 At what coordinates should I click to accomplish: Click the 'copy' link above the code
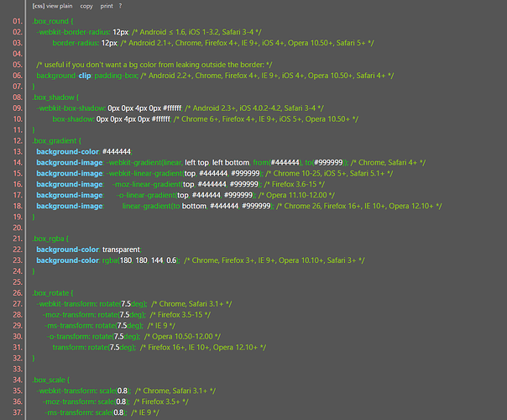tap(86, 6)
